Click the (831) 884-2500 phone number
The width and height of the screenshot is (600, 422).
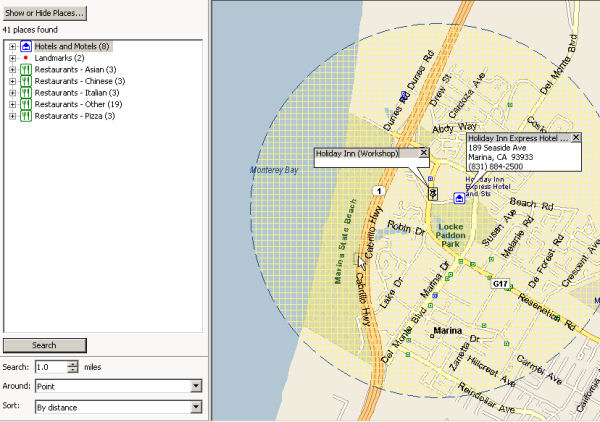(496, 166)
